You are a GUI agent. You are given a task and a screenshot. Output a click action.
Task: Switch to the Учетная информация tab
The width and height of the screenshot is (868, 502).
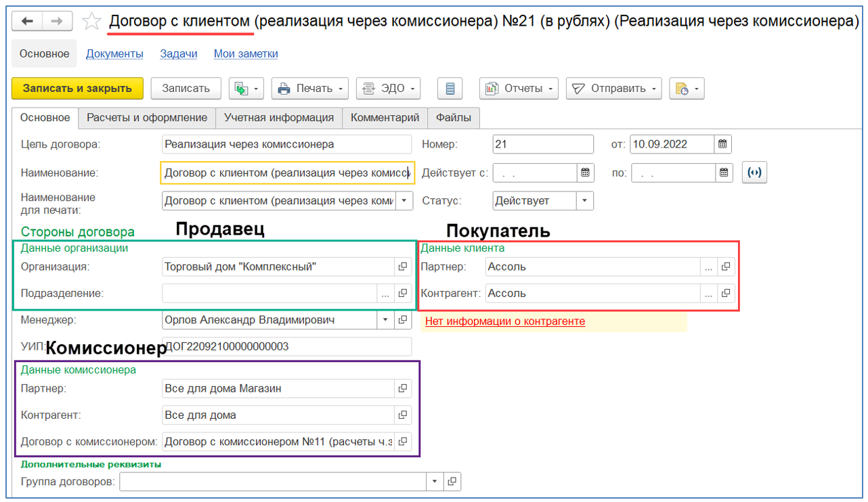point(279,118)
